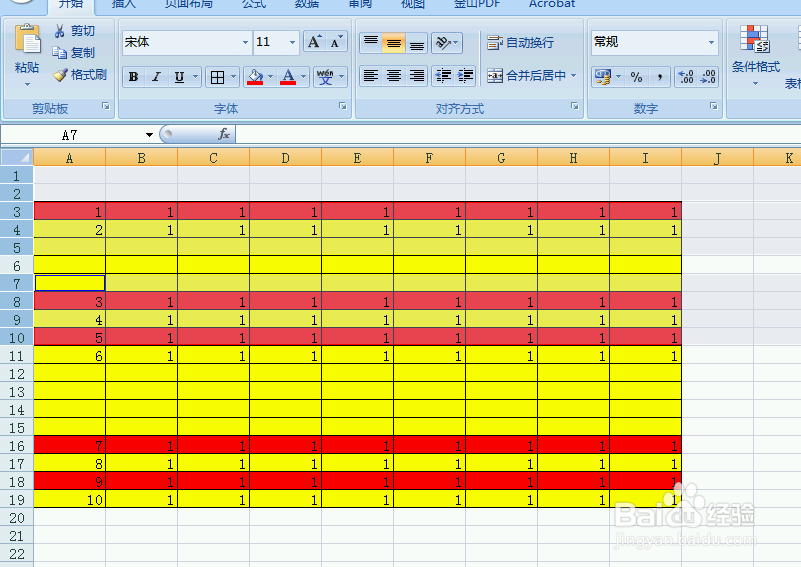Open the underline style dropdown arrow
Screen dimensions: 801x567
point(195,77)
